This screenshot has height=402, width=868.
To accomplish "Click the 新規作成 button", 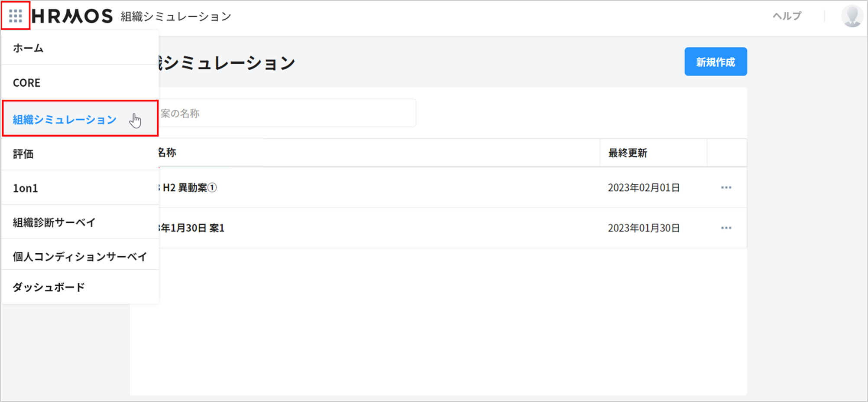I will (715, 62).
